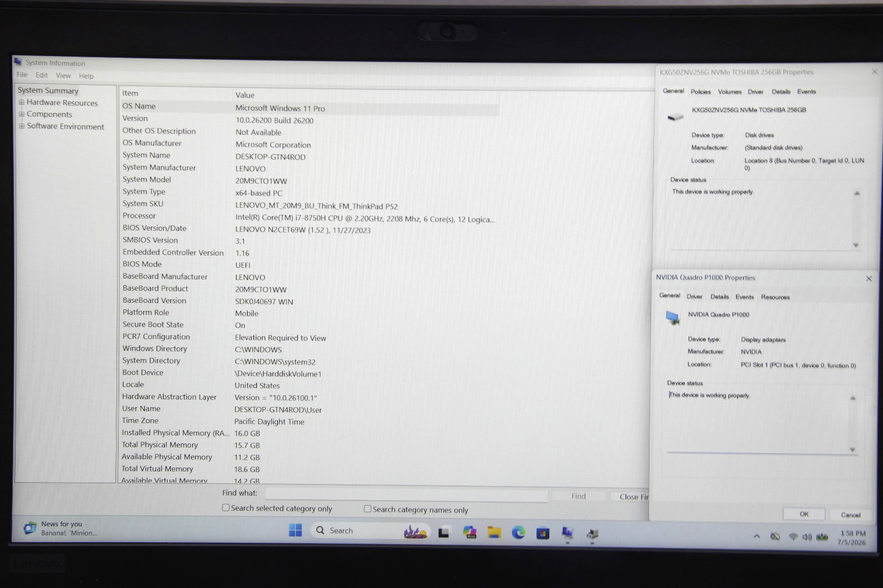
Task: Select the OS Name row
Action: click(x=309, y=107)
